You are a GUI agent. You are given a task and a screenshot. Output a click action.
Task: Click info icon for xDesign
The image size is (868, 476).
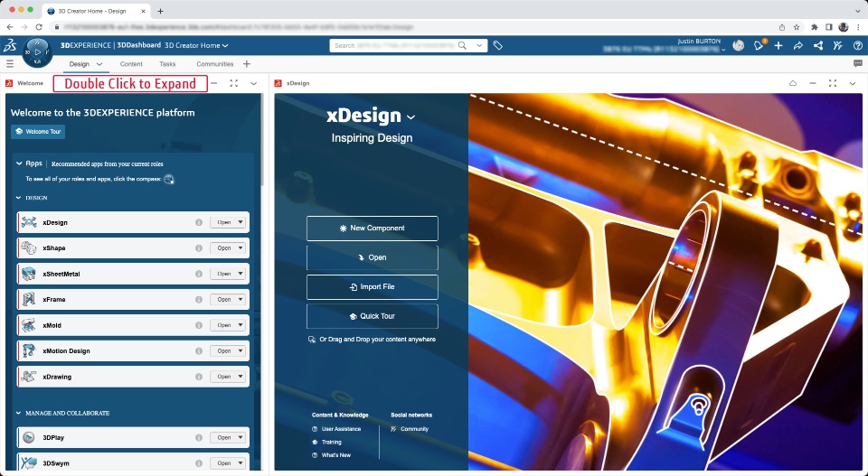point(199,222)
